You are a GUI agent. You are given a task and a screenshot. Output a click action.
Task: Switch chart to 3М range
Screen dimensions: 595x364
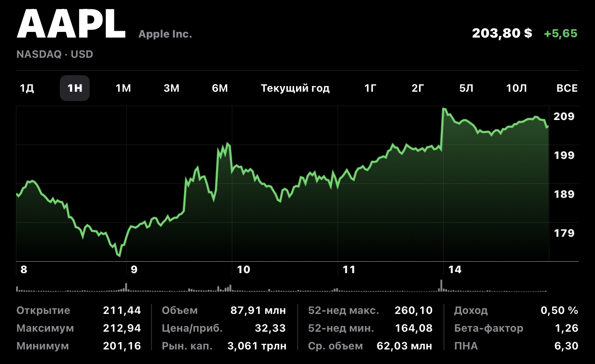(x=171, y=88)
